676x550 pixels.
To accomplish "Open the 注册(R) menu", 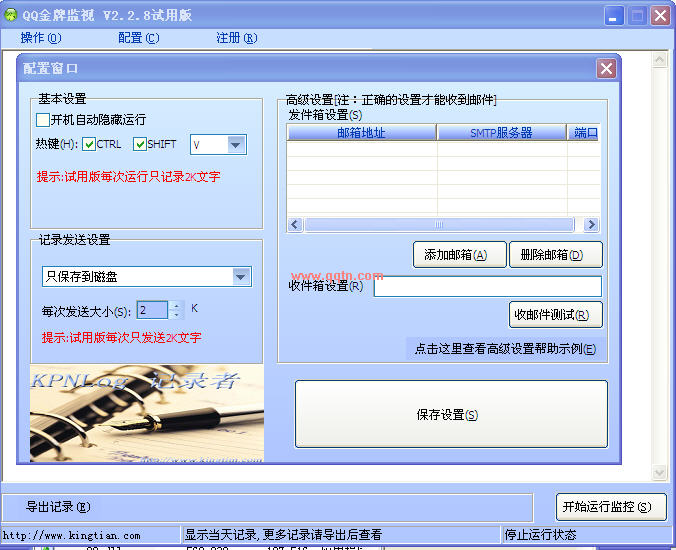I will point(236,38).
